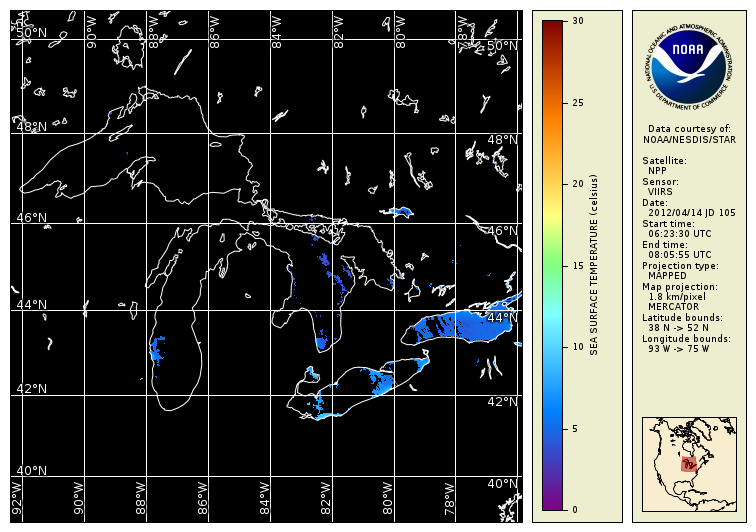756x532 pixels.
Task: Click the projection value 'MAPPED'
Action: click(x=667, y=276)
